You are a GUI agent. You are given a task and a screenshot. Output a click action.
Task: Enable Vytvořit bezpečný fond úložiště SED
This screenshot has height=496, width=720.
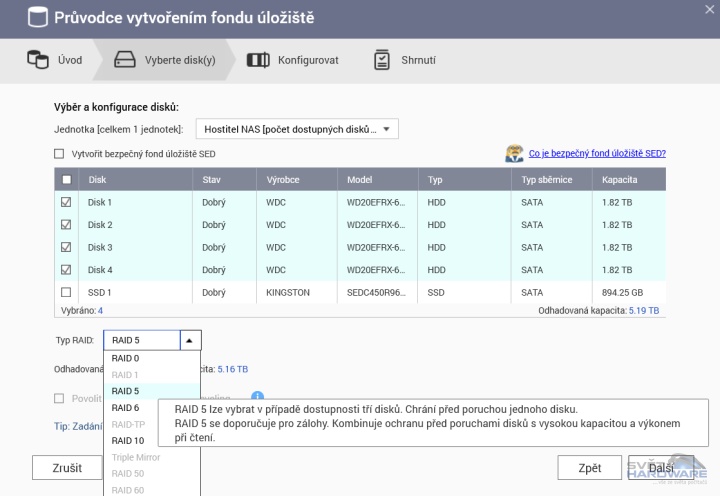(59, 154)
